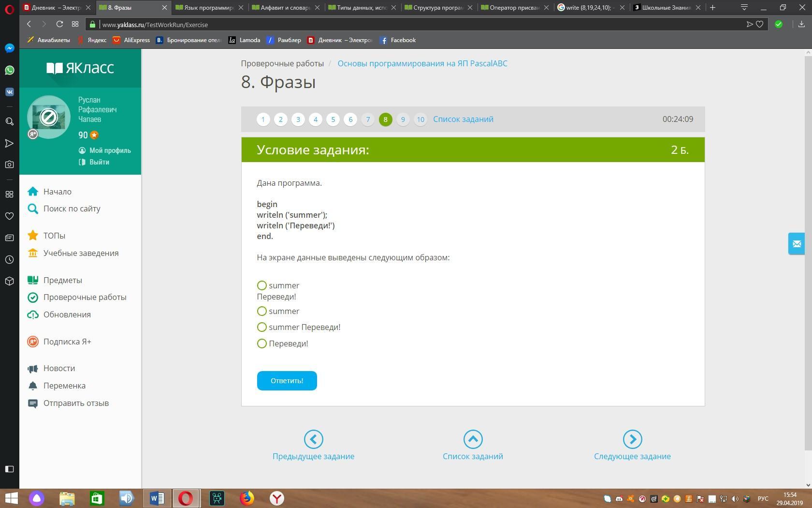Viewport: 812px width, 508px height.
Task: Go to task number 5
Action: 333,120
